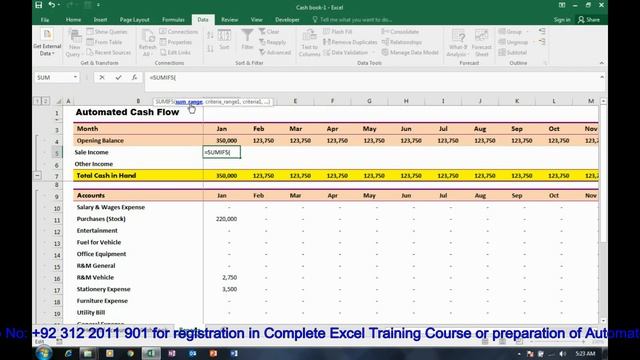Open connection Properties
Image resolution: width=640 pixels, height=360 pixels.
176,42
